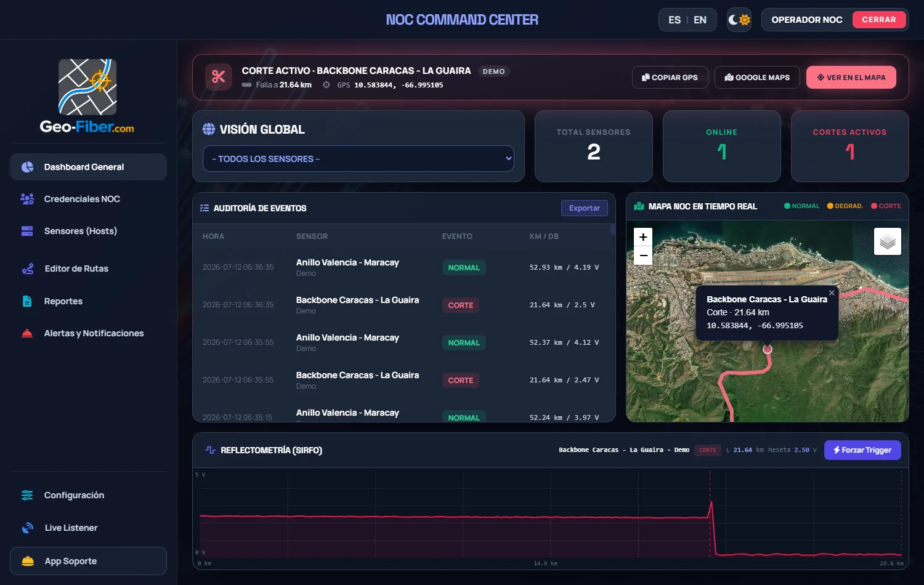Click the cut marker on the map
924x585 pixels.
tap(768, 349)
